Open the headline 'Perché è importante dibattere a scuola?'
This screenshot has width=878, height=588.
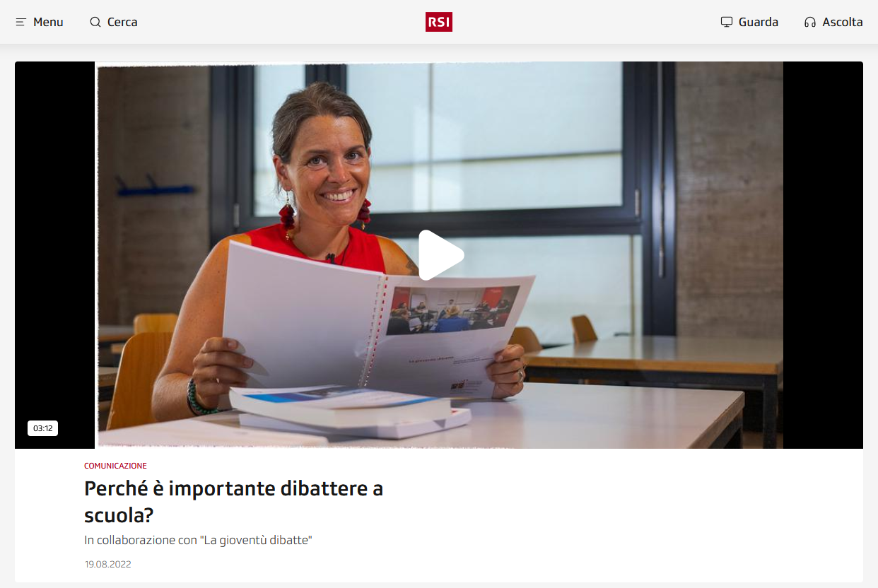(x=233, y=502)
